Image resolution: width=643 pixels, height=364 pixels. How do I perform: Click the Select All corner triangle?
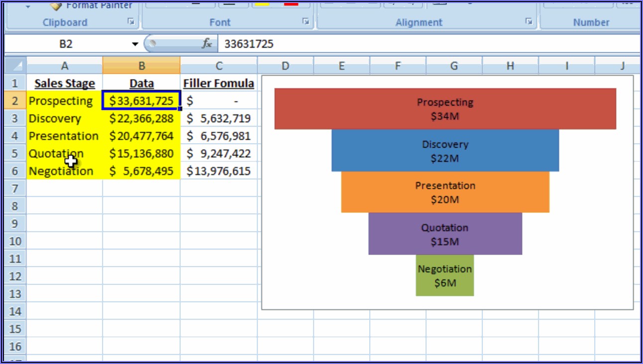pyautogui.click(x=16, y=66)
